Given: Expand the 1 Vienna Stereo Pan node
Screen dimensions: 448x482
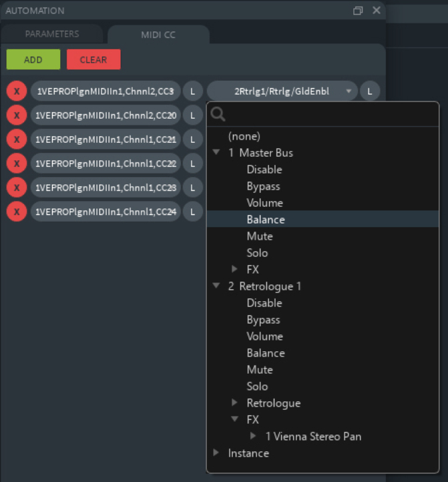Looking at the screenshot, I should click(x=253, y=437).
